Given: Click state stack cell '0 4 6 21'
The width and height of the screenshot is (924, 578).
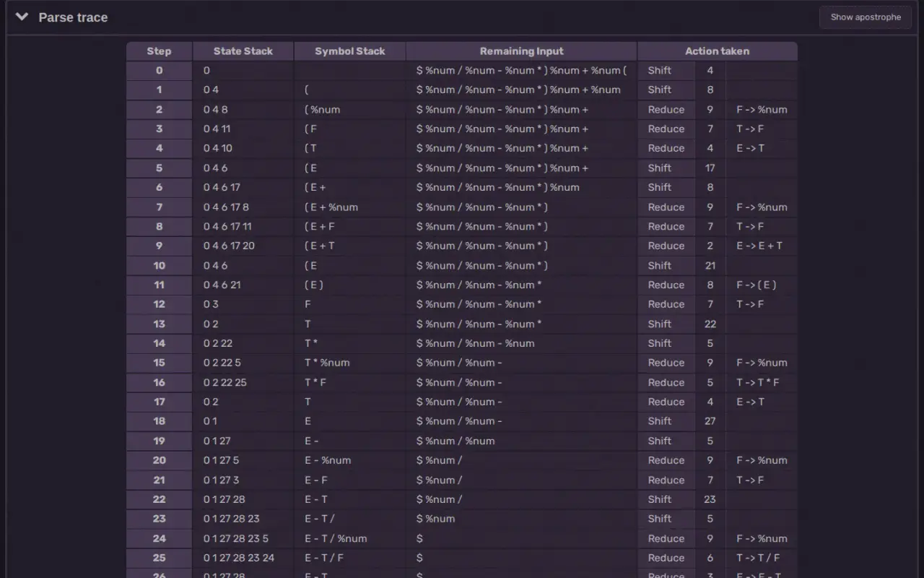Looking at the screenshot, I should point(243,285).
